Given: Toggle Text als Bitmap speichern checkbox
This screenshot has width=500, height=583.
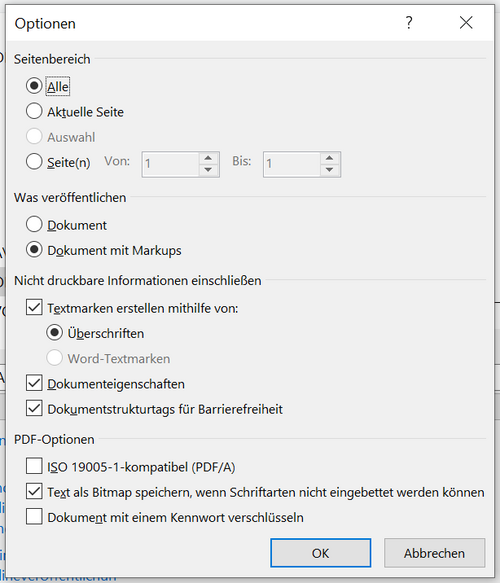Looking at the screenshot, I should tap(34, 492).
